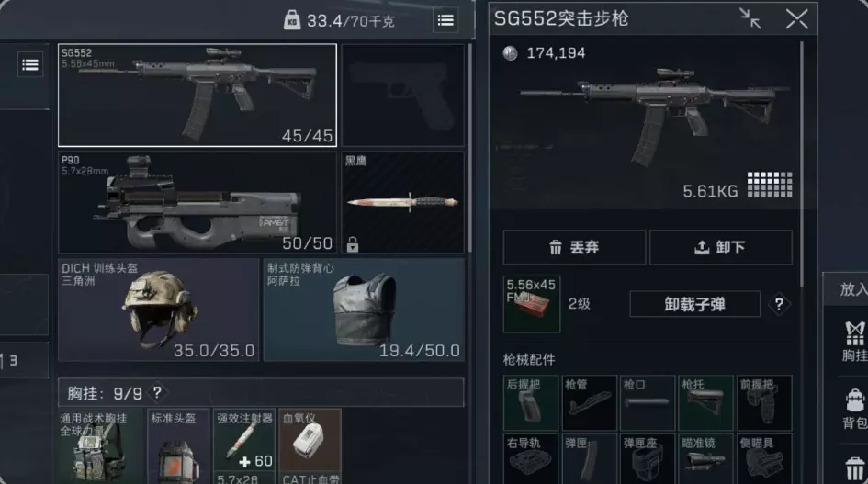
Task: Open the 枪管 barrel attachment slot
Action: tap(590, 402)
